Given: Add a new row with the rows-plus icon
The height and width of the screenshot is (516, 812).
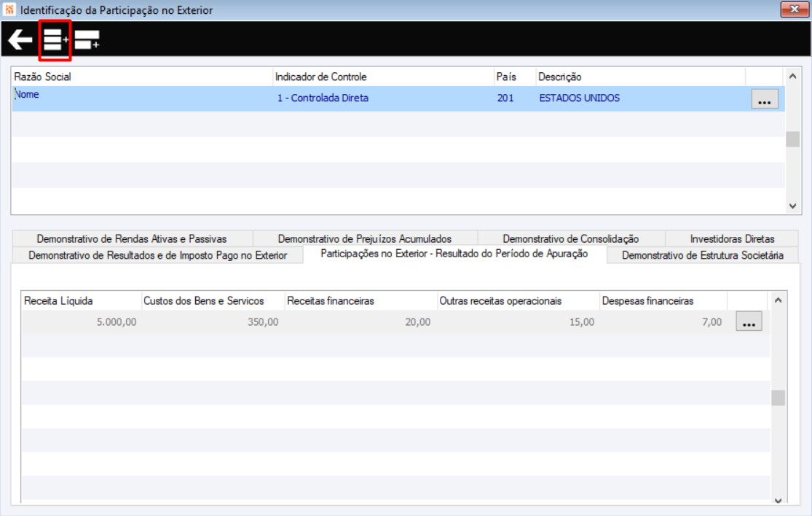Looking at the screenshot, I should pyautogui.click(x=55, y=39).
